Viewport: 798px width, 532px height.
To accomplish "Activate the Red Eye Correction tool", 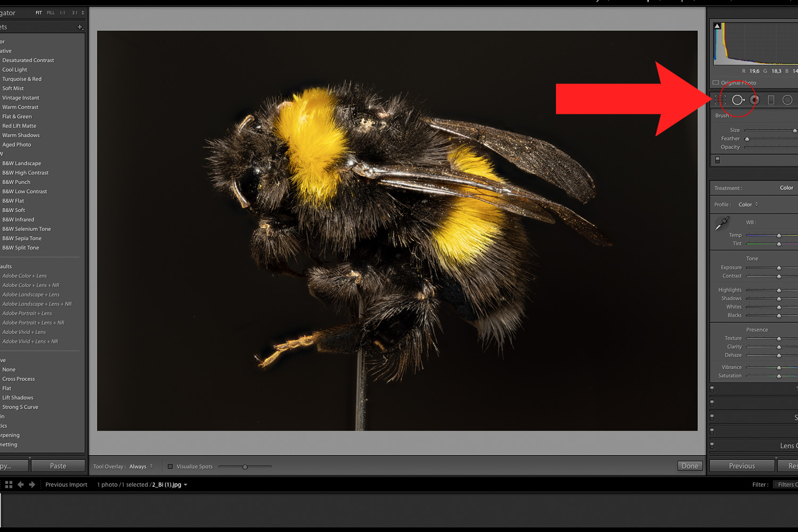I will [754, 99].
